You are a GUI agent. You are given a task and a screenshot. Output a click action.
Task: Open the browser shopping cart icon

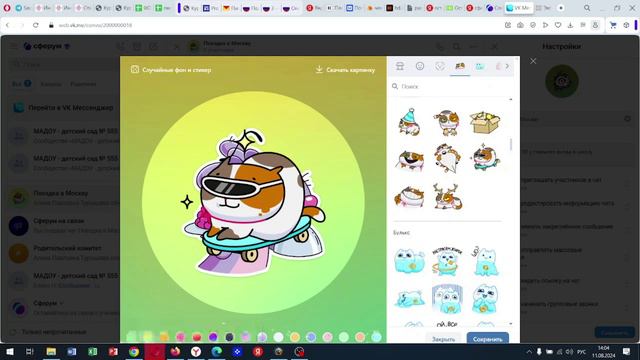613,25
